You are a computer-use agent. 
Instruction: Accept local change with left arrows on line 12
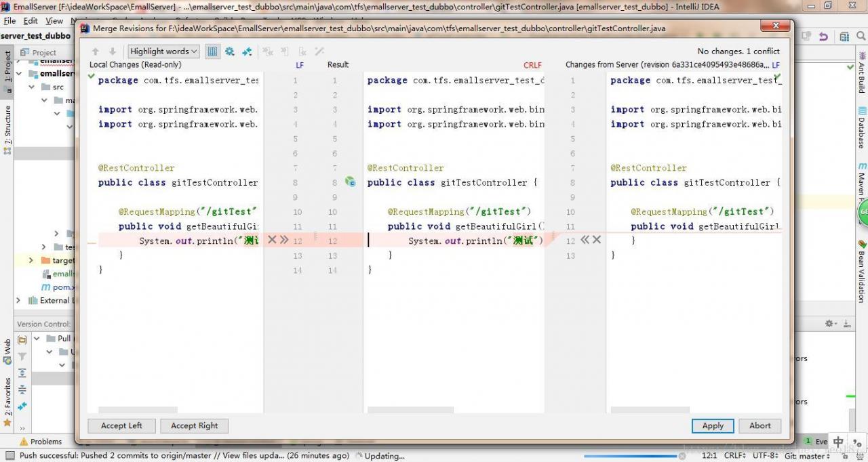284,240
